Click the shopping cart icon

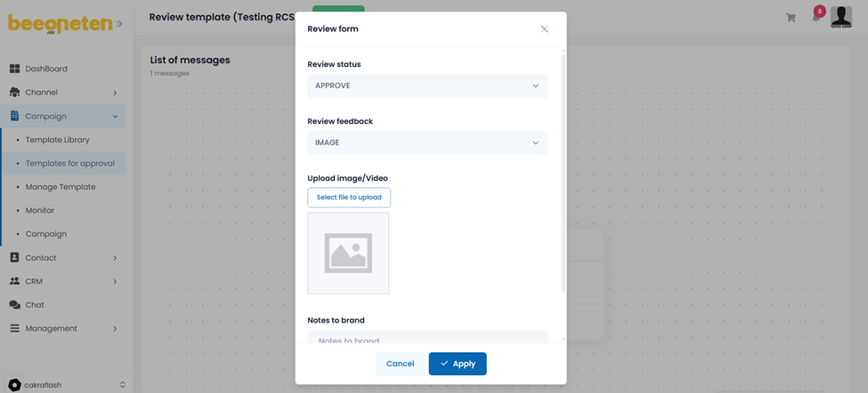(791, 18)
